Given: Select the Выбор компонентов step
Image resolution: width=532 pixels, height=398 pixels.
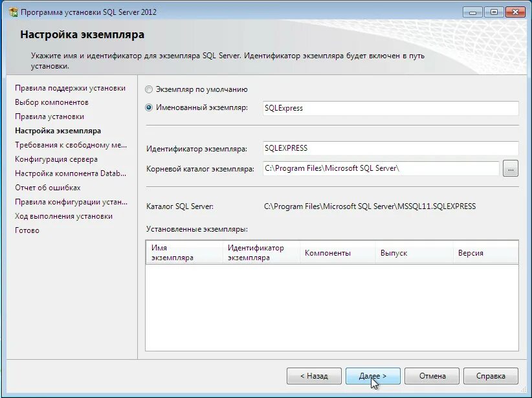Looking at the screenshot, I should 52,102.
